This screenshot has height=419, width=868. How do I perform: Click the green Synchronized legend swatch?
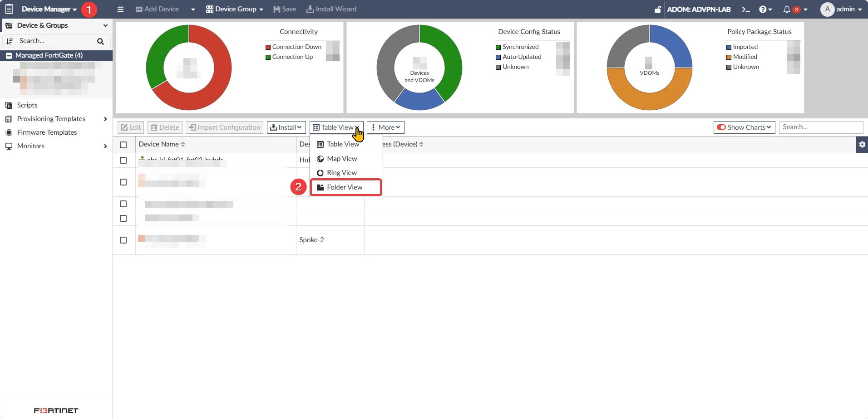498,47
